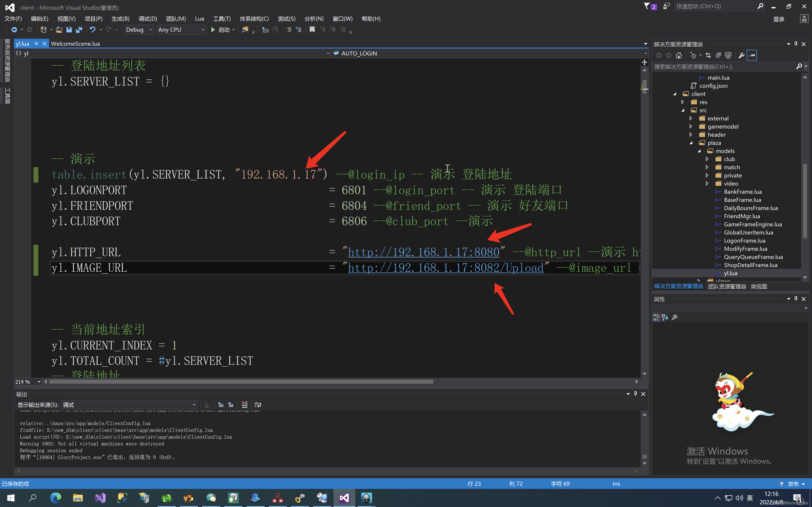Click the Undo toolbar icon

click(x=92, y=29)
